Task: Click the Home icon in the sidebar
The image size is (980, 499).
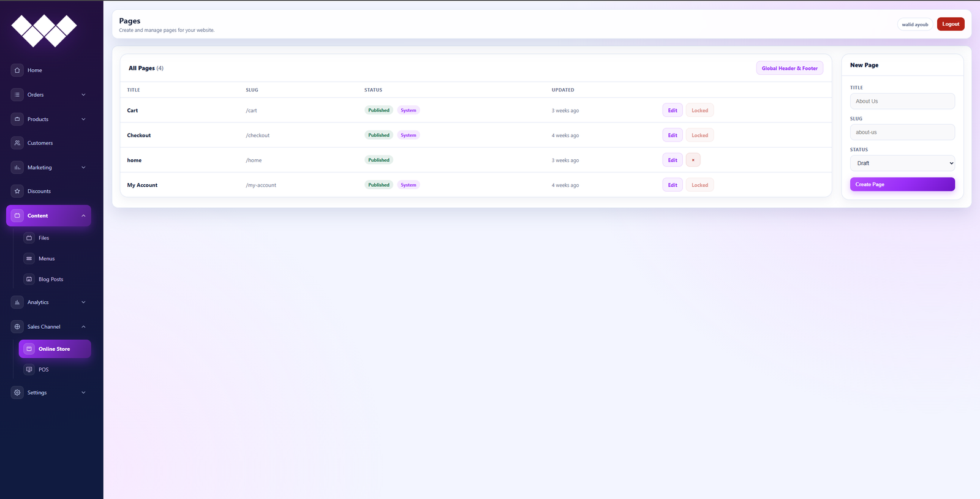Action: pyautogui.click(x=17, y=70)
